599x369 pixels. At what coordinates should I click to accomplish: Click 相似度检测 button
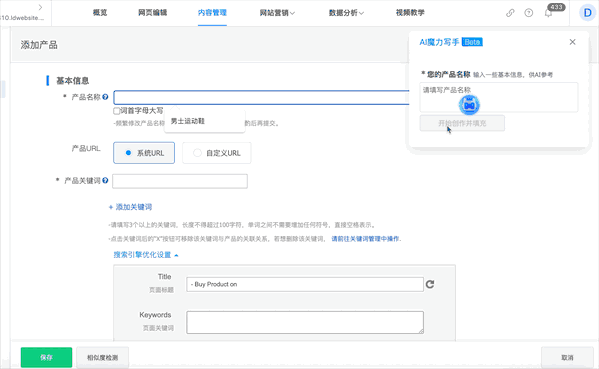click(x=102, y=358)
